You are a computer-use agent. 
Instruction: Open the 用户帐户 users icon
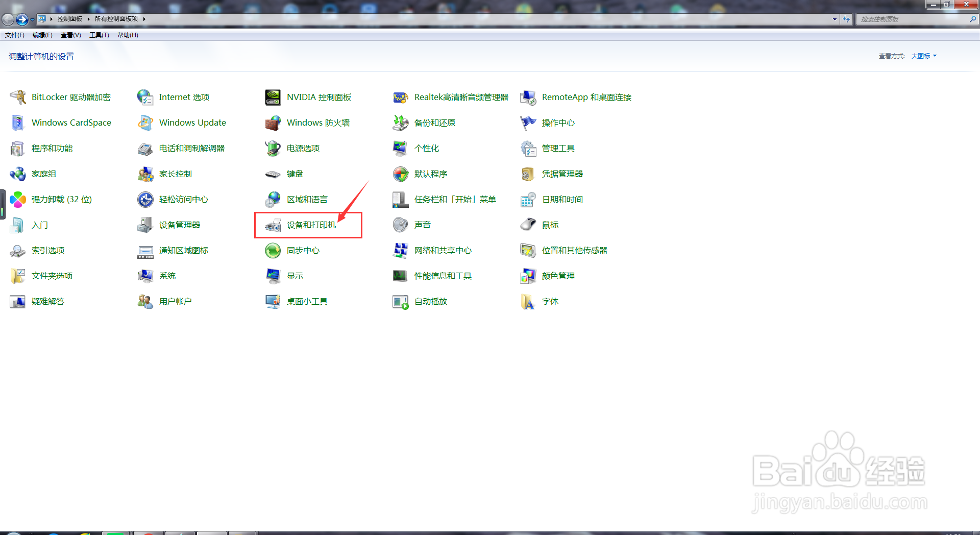click(x=145, y=301)
